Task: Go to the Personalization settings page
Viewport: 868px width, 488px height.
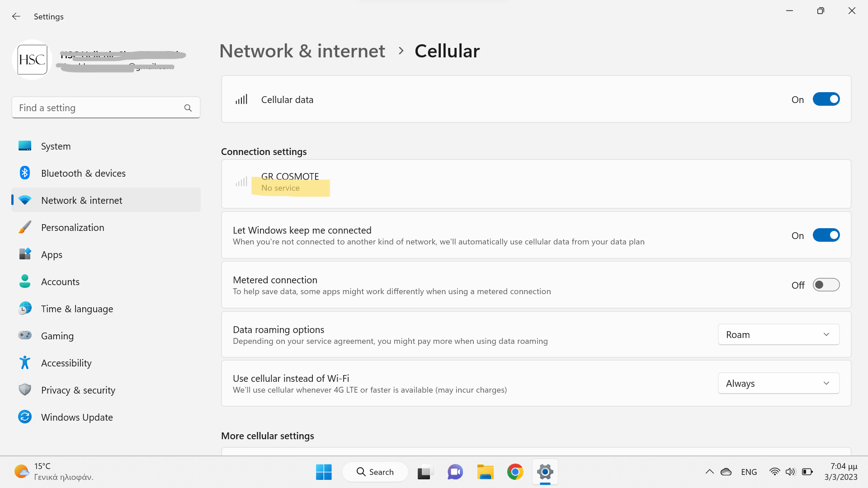Action: (x=72, y=227)
